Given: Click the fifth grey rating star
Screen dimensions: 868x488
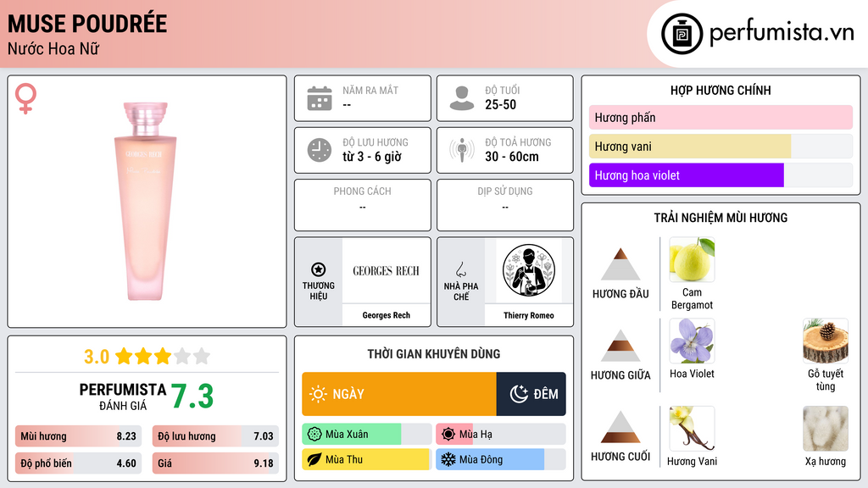Looking at the screenshot, I should (202, 356).
